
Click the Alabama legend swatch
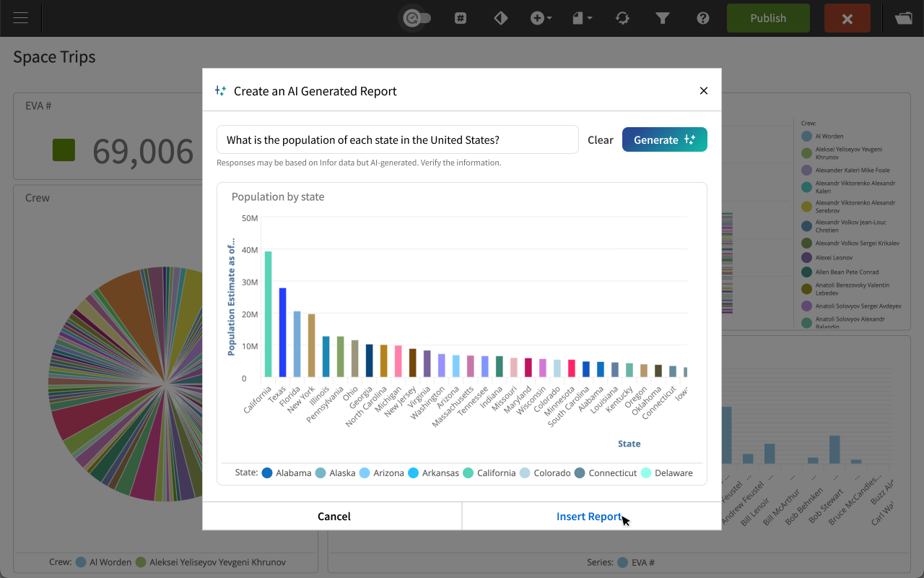click(267, 473)
